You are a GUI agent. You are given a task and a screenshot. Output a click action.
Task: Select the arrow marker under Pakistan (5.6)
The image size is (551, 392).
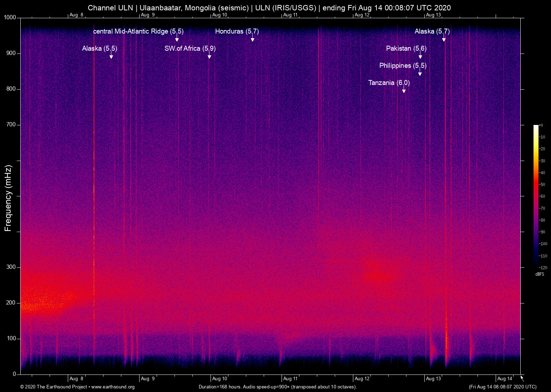coord(420,56)
